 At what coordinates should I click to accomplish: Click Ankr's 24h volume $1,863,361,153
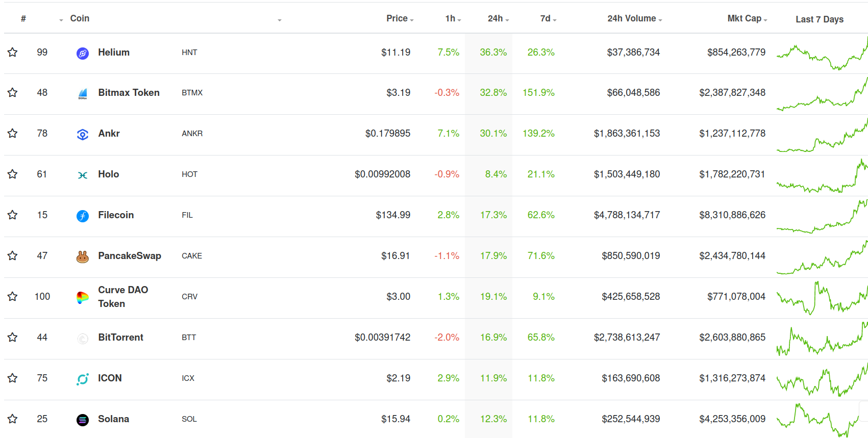pos(627,133)
